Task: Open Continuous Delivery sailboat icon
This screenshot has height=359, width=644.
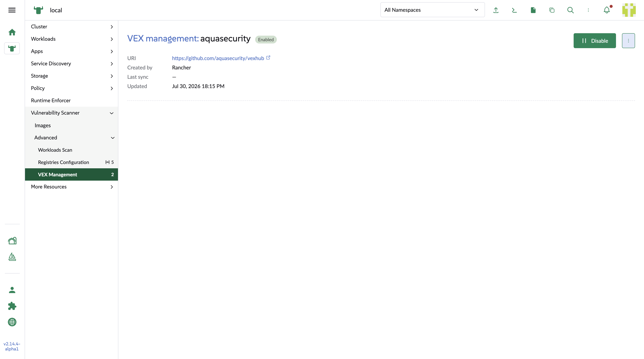Action: 12,257
